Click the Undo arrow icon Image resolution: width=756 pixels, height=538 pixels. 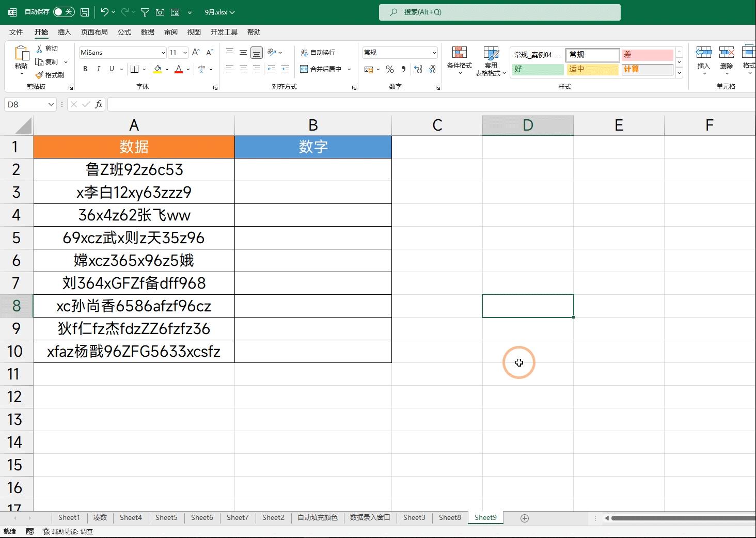105,12
